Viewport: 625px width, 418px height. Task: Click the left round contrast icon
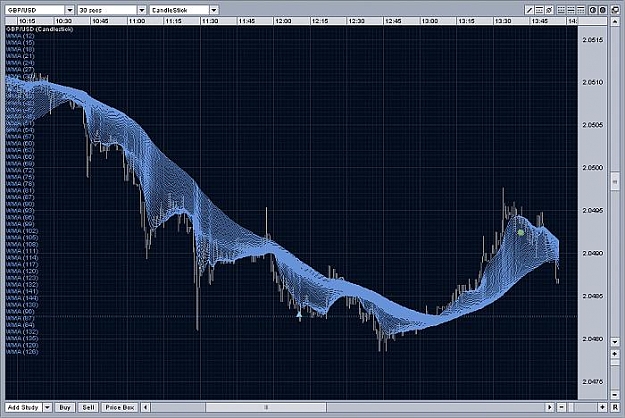[x=593, y=10]
